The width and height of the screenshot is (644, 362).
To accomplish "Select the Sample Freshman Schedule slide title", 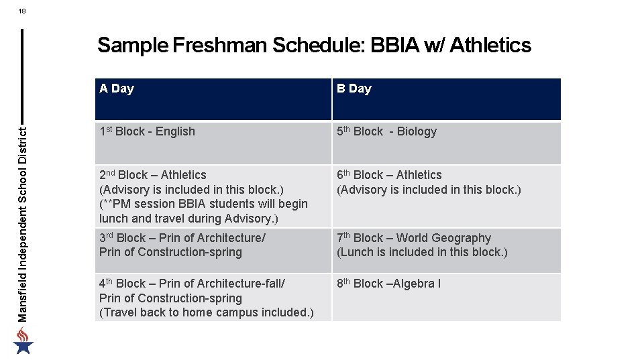I will [314, 46].
